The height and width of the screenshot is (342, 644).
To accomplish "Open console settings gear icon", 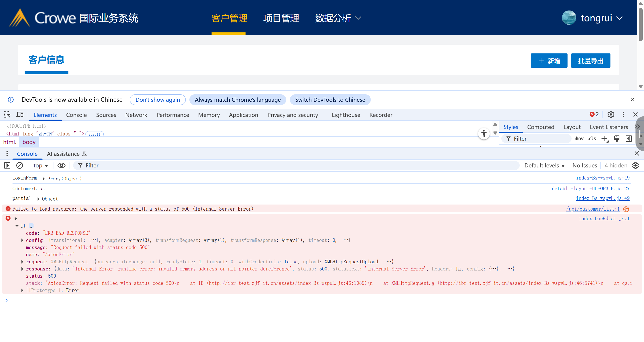I will tap(635, 165).
